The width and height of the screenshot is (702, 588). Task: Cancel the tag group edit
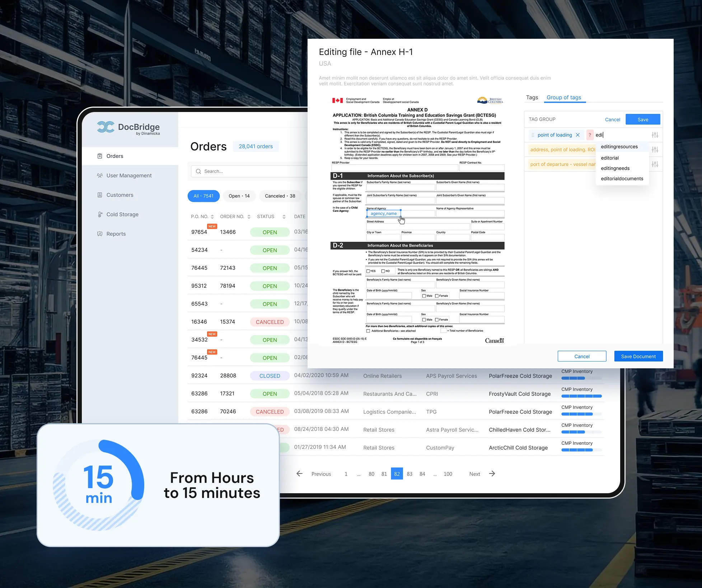coord(612,120)
